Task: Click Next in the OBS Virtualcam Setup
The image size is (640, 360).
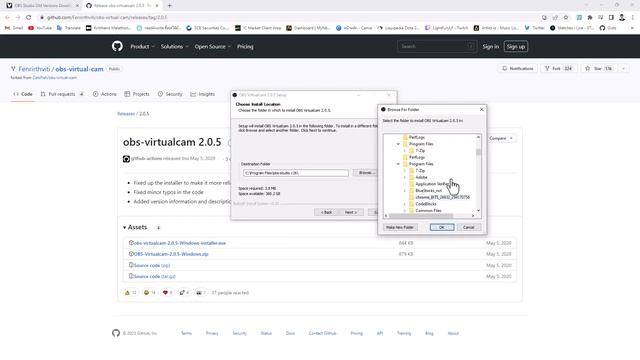Action: 351,212
